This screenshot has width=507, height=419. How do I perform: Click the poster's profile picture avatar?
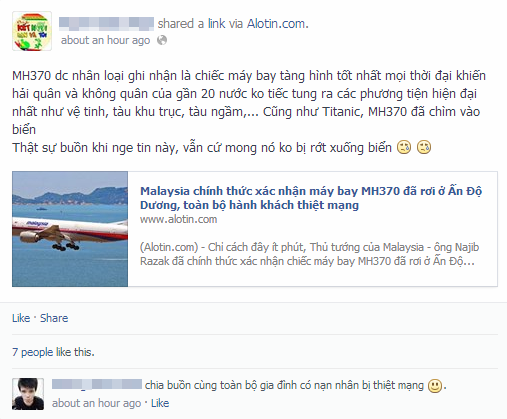pyautogui.click(x=32, y=31)
